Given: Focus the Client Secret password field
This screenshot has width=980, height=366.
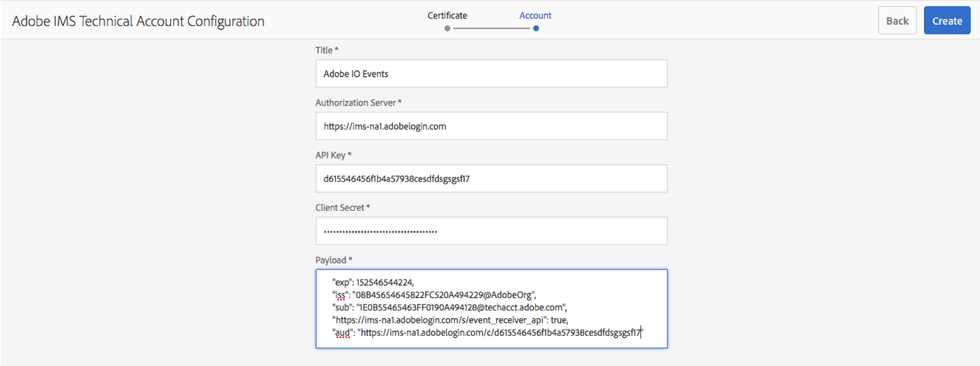Looking at the screenshot, I should pos(492,231).
